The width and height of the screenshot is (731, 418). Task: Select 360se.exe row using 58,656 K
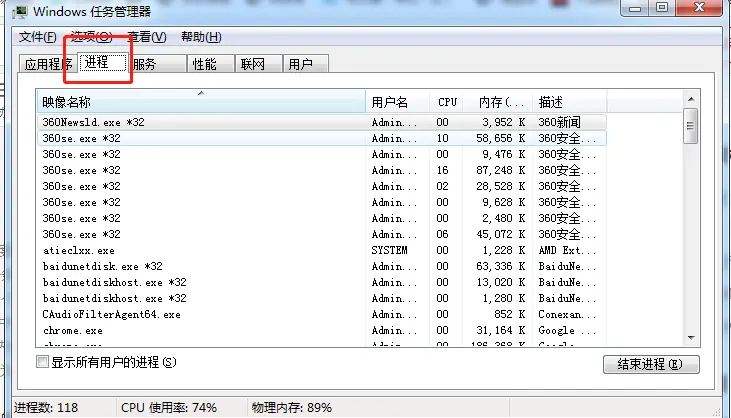click(x=322, y=138)
